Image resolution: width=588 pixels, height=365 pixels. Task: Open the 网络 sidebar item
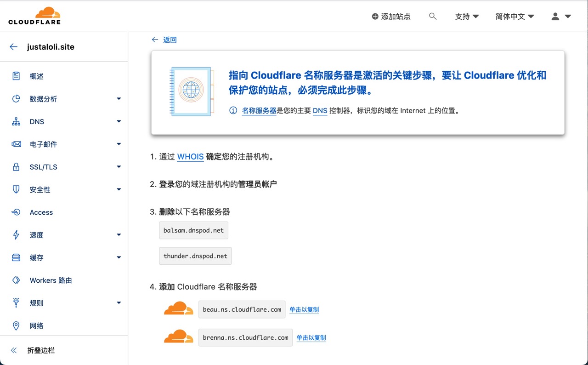tap(64, 325)
